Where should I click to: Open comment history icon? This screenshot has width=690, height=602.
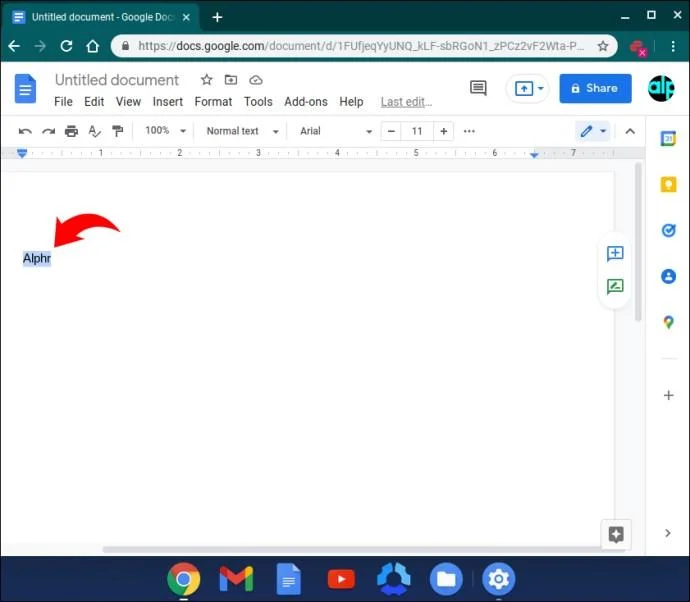point(478,88)
